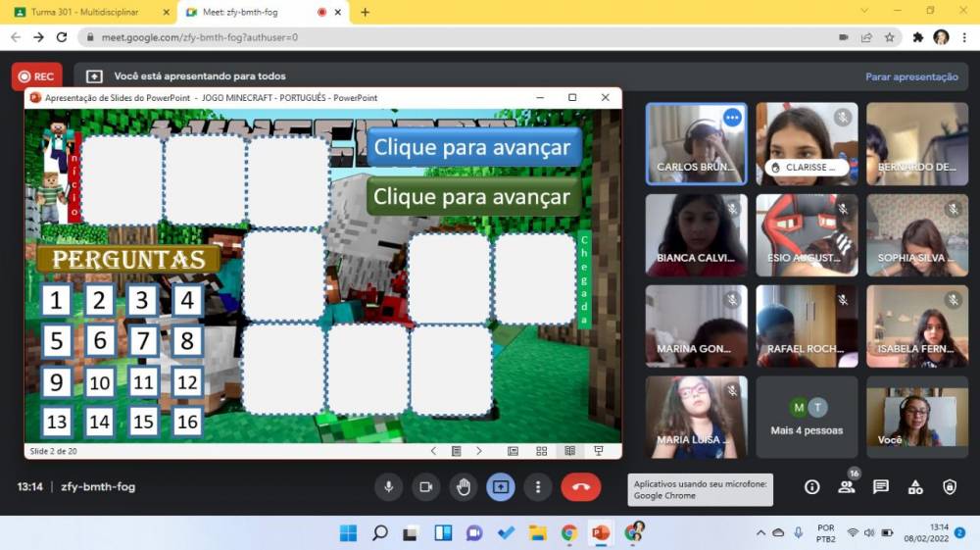Screen dimensions: 980x550
Task: Toggle the raise hand button
Action: (x=464, y=486)
